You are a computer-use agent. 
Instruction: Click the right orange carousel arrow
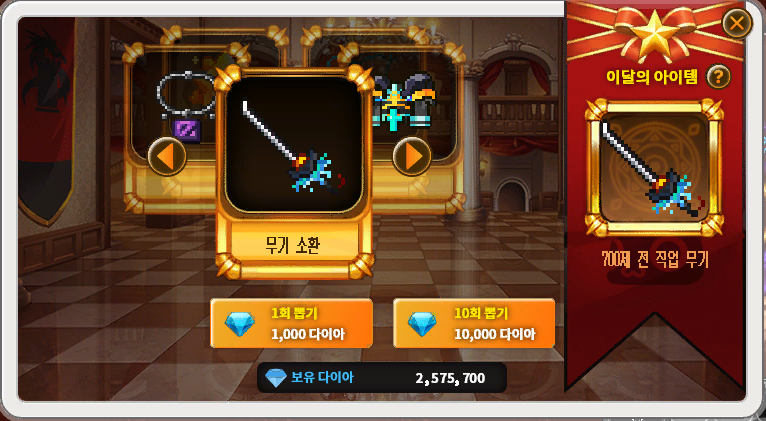click(x=412, y=156)
